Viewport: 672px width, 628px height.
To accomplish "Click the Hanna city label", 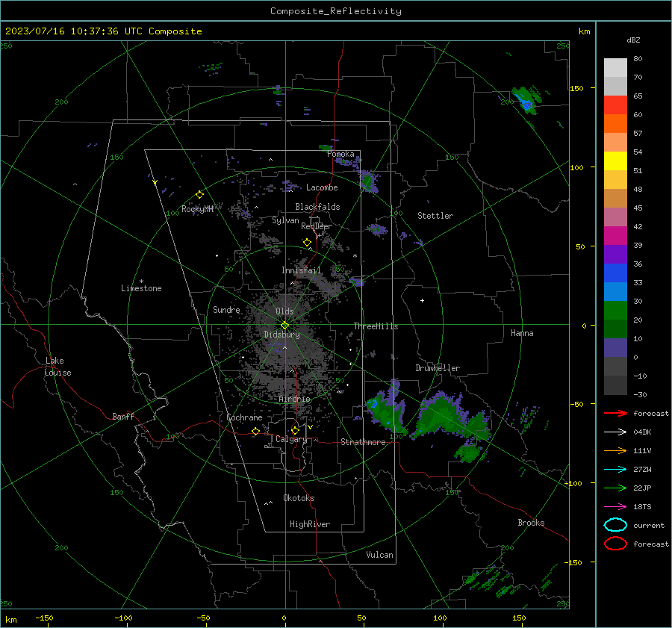I will (522, 333).
